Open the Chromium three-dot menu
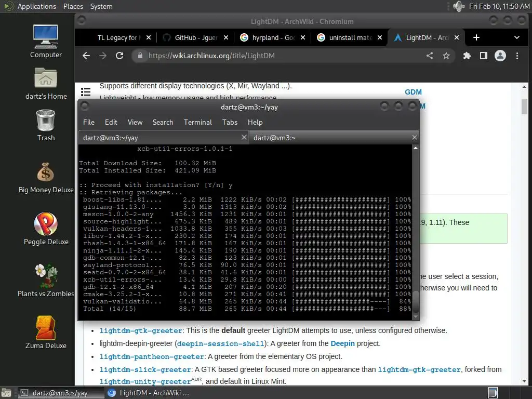532x399 pixels. click(517, 56)
